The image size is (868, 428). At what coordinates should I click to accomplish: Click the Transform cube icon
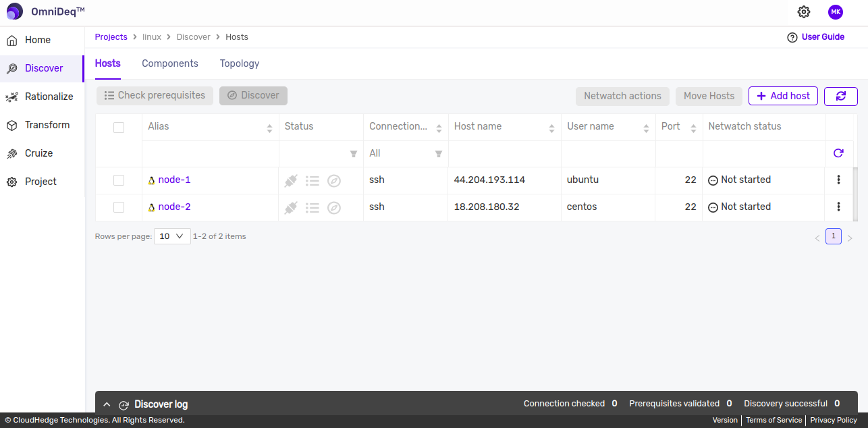coord(11,125)
